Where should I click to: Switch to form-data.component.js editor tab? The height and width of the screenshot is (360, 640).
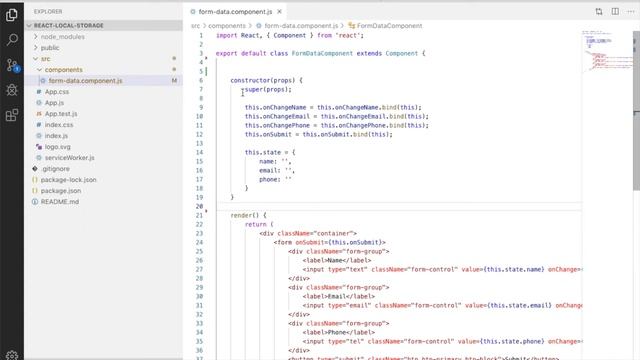point(235,12)
